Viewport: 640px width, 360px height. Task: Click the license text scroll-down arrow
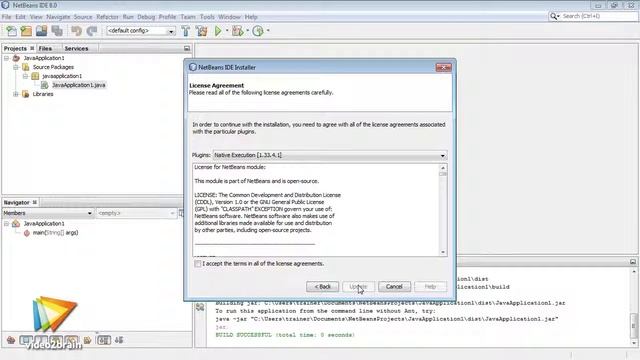pyautogui.click(x=443, y=252)
